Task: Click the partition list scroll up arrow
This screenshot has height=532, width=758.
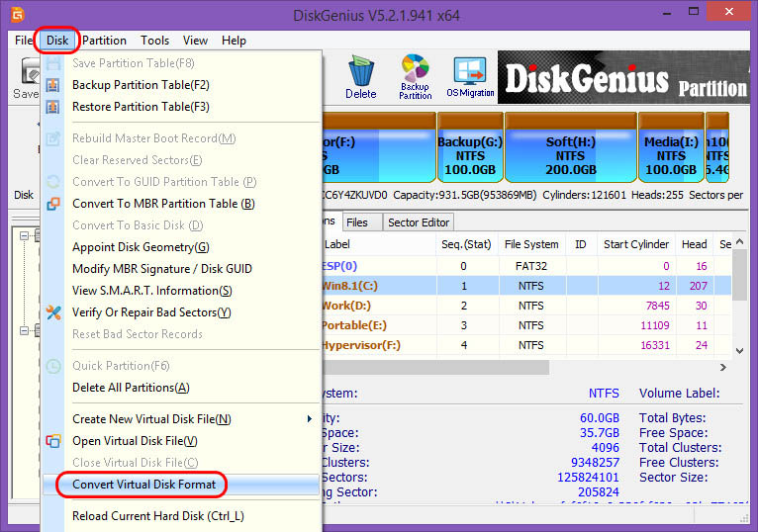Action: pyautogui.click(x=739, y=241)
